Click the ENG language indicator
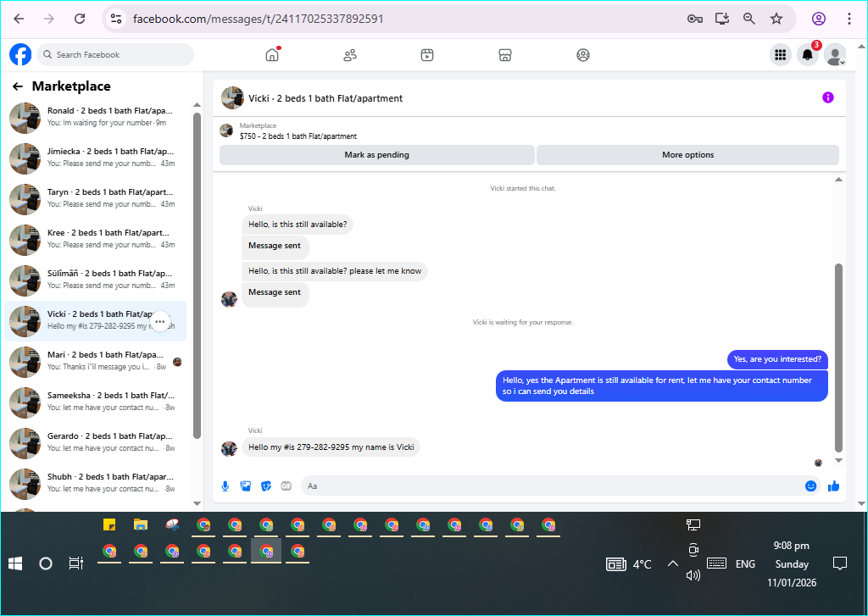 745,564
